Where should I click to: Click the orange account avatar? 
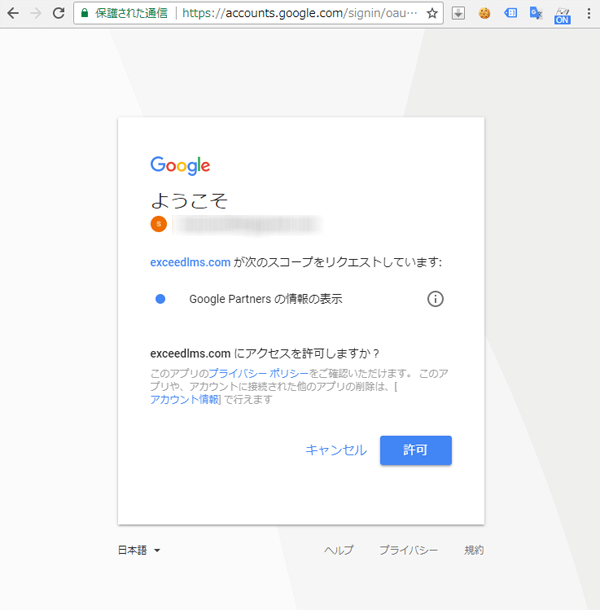pos(159,224)
